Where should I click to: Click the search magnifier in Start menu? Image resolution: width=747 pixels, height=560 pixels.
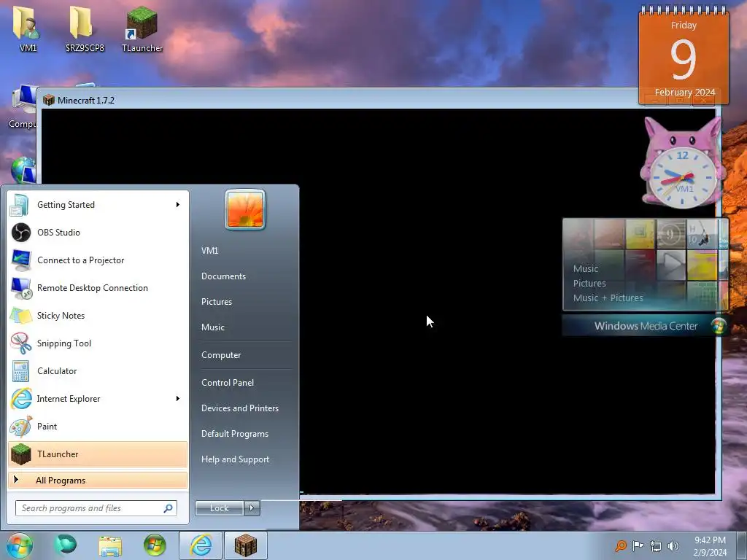pyautogui.click(x=168, y=508)
